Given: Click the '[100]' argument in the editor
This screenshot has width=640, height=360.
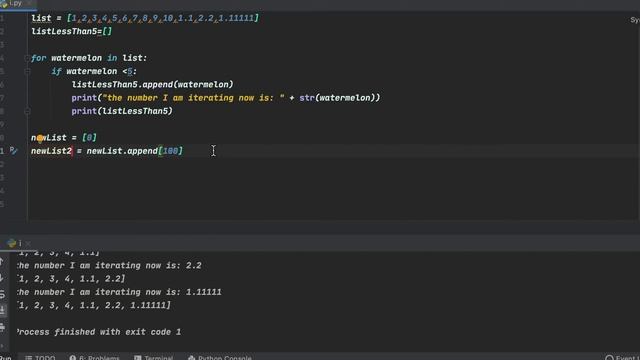Looking at the screenshot, I should [171, 151].
